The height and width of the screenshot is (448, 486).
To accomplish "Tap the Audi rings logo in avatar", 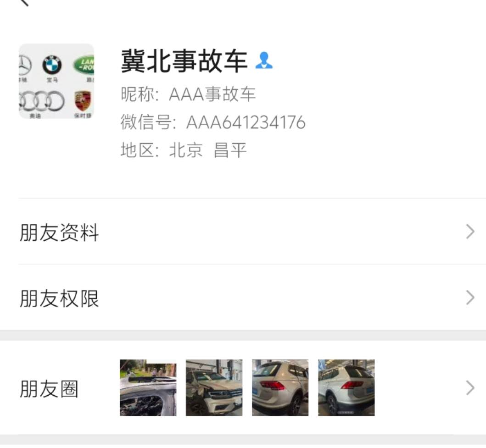I will pos(42,101).
